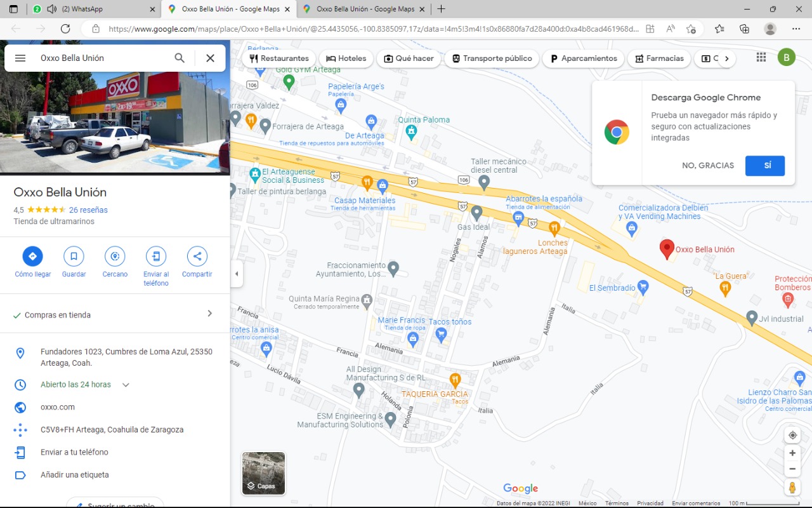Save place with Guardar icon
Viewport: 812px width, 508px height.
coord(74,257)
